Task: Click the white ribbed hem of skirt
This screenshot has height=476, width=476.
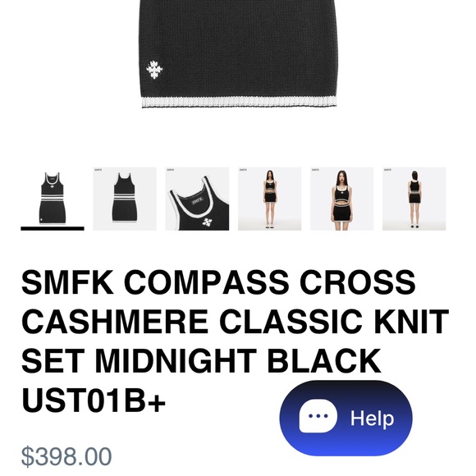Action: (239, 102)
